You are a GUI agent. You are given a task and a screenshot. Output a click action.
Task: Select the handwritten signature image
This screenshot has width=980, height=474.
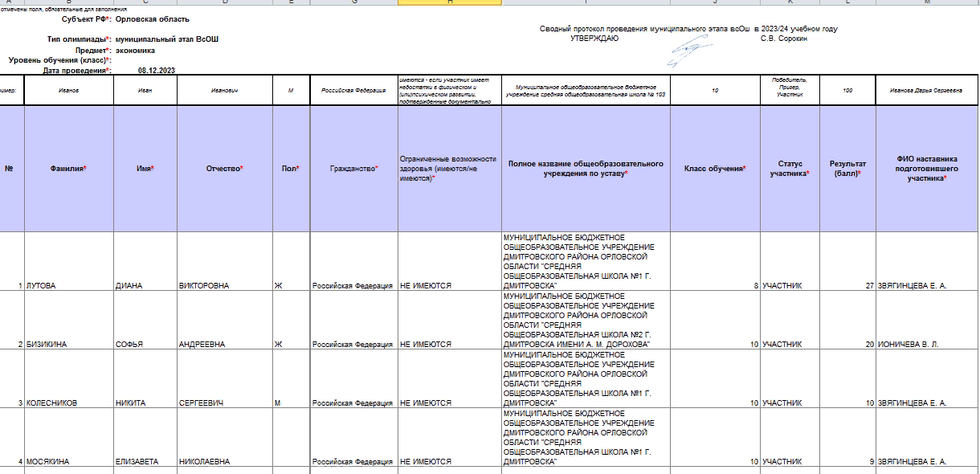click(691, 51)
